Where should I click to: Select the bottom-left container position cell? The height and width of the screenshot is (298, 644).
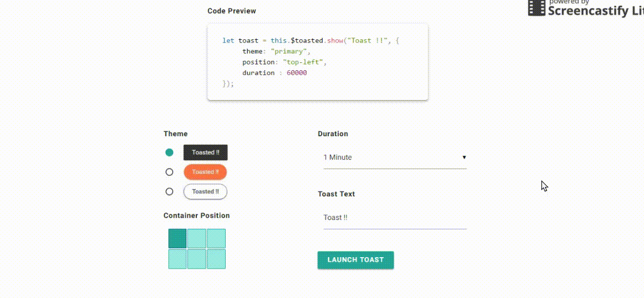click(x=177, y=259)
